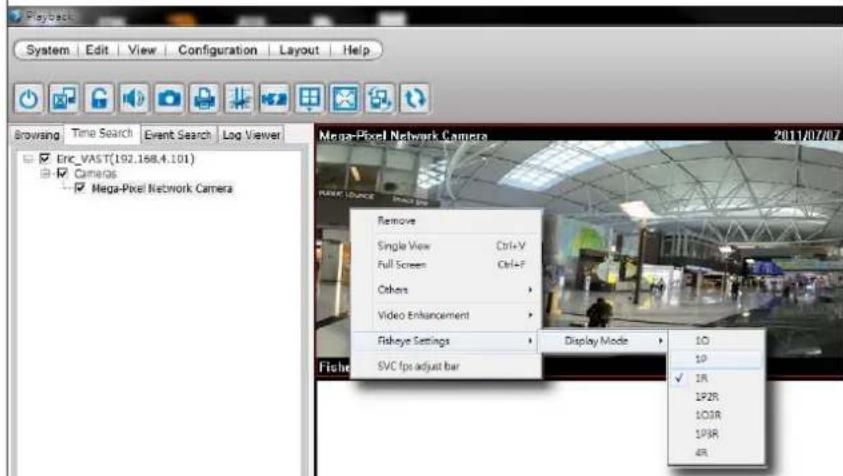Switch to the Browsing tab

(x=37, y=134)
